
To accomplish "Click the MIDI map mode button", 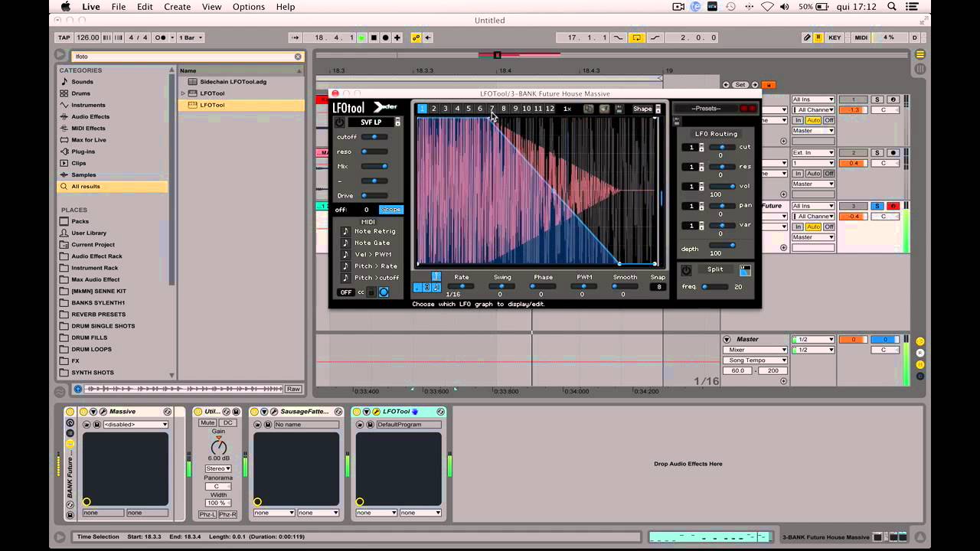I will pos(861,37).
